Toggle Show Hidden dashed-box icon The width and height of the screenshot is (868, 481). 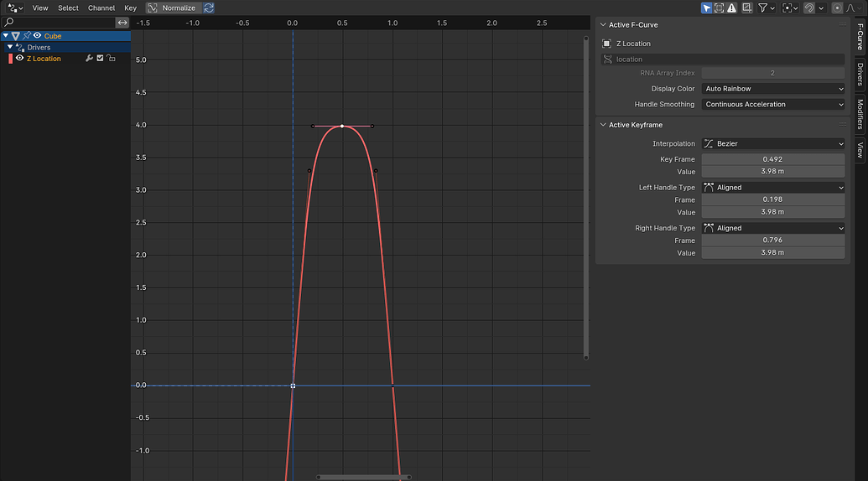[719, 8]
